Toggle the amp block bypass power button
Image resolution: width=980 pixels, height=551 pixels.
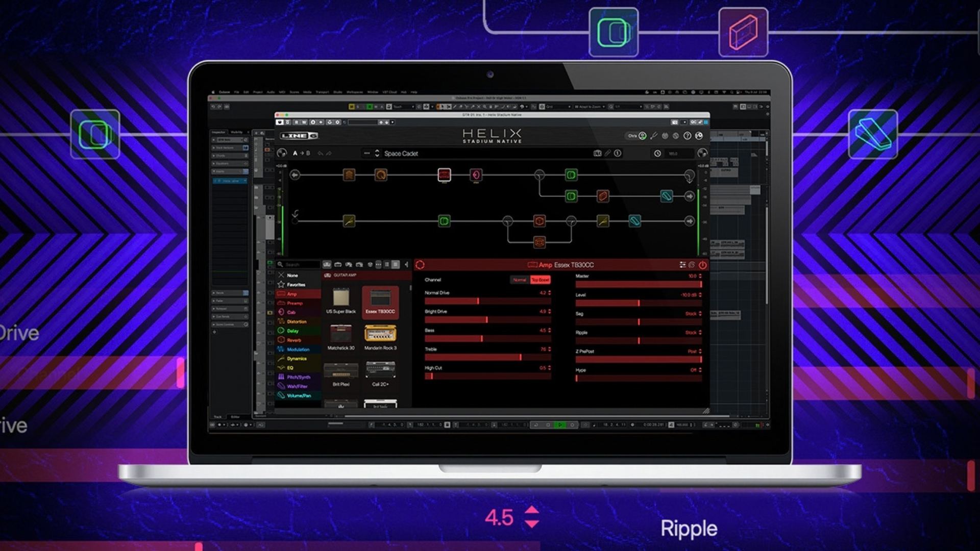pyautogui.click(x=702, y=265)
